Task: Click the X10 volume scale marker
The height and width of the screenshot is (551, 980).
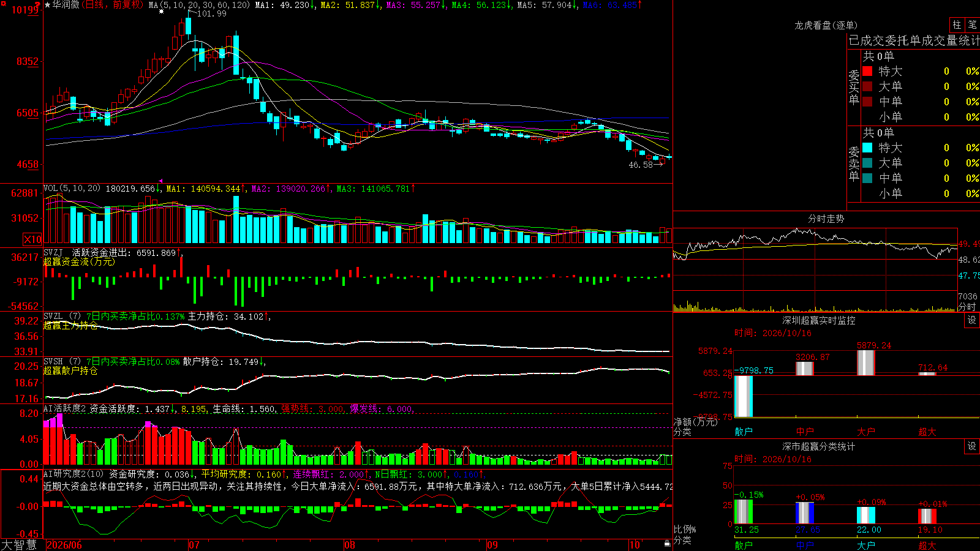Action: 32,239
